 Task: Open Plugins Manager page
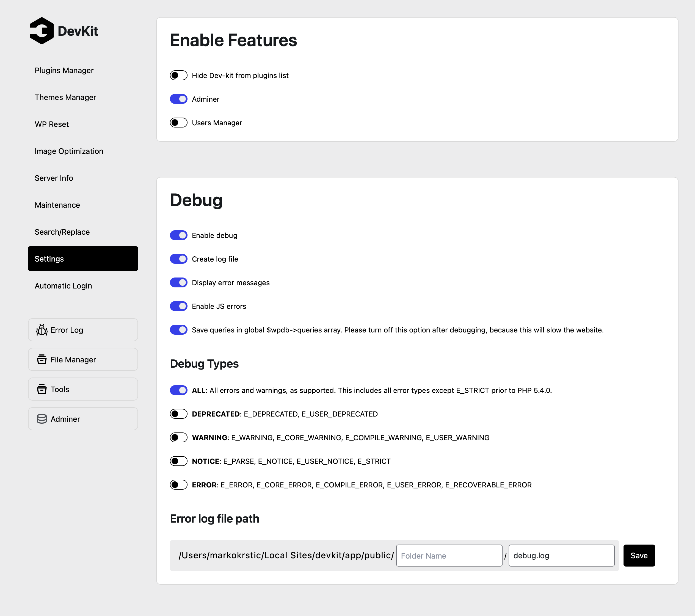point(83,70)
